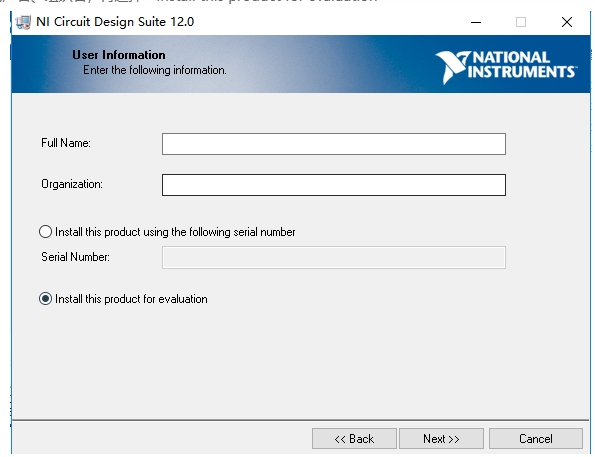Proceed with the Next >> button
The width and height of the screenshot is (595, 457).
tap(441, 439)
